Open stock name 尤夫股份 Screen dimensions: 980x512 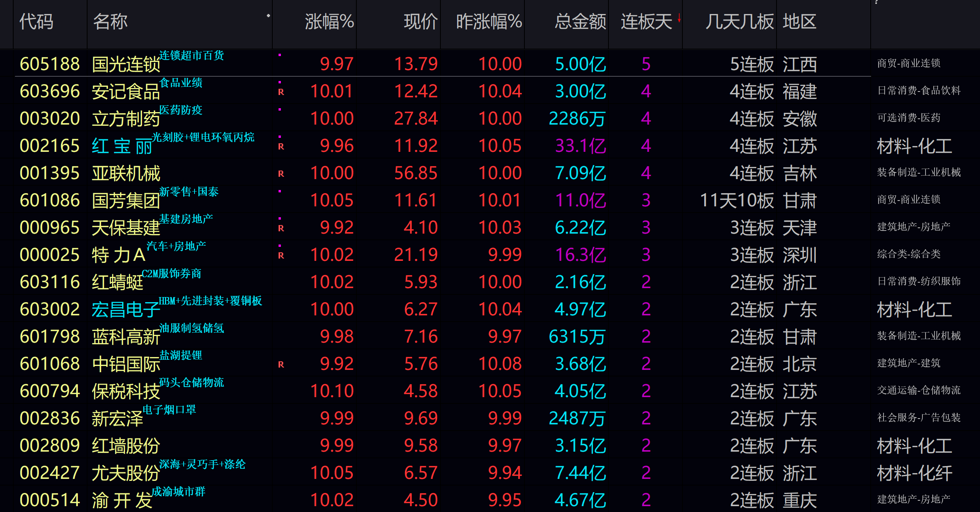coord(126,473)
